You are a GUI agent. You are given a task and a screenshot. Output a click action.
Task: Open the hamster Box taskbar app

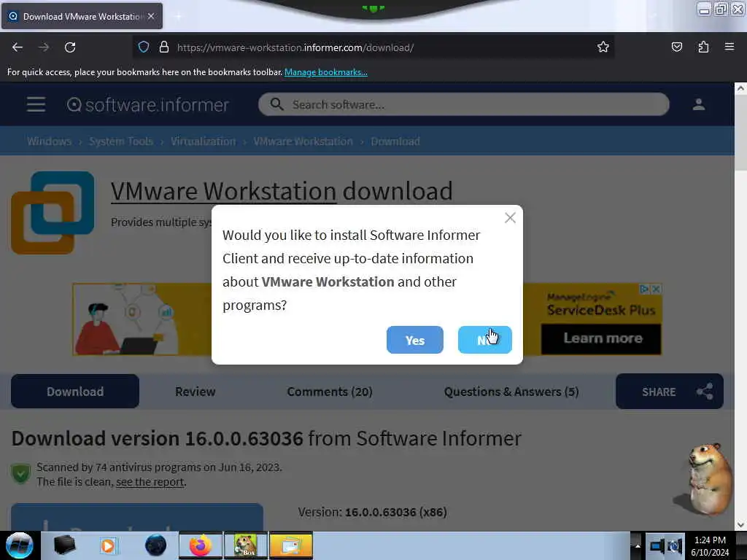245,545
